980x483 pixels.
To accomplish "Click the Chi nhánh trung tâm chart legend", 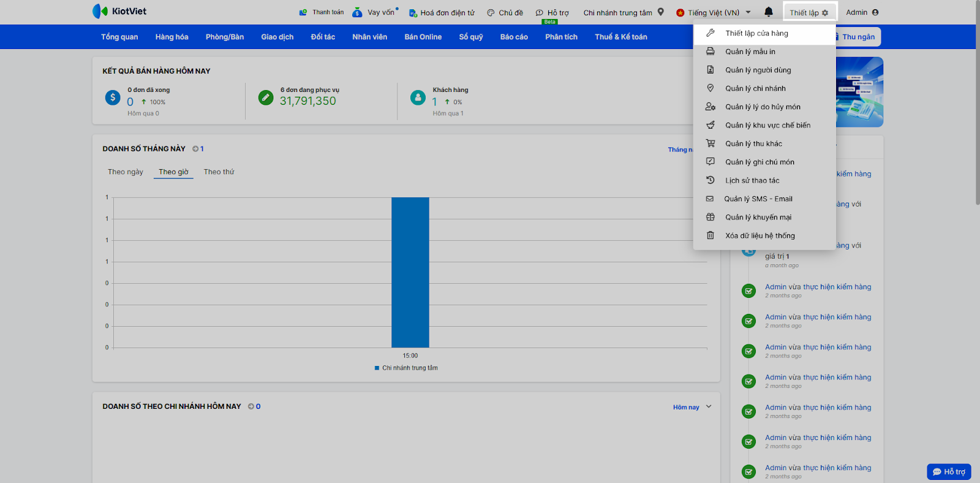I will pyautogui.click(x=406, y=368).
